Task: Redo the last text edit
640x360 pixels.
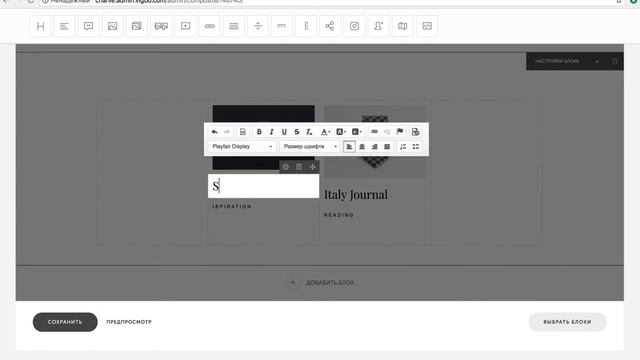Action: coord(227,132)
